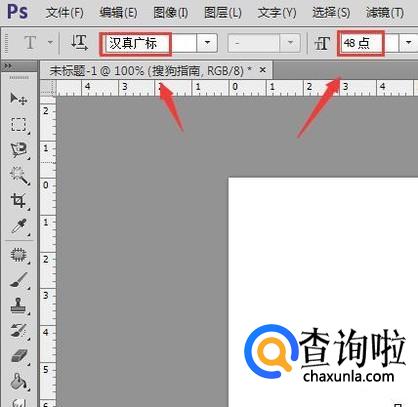The image size is (418, 407).
Task: Open the font family dropdown arrow
Action: (207, 43)
